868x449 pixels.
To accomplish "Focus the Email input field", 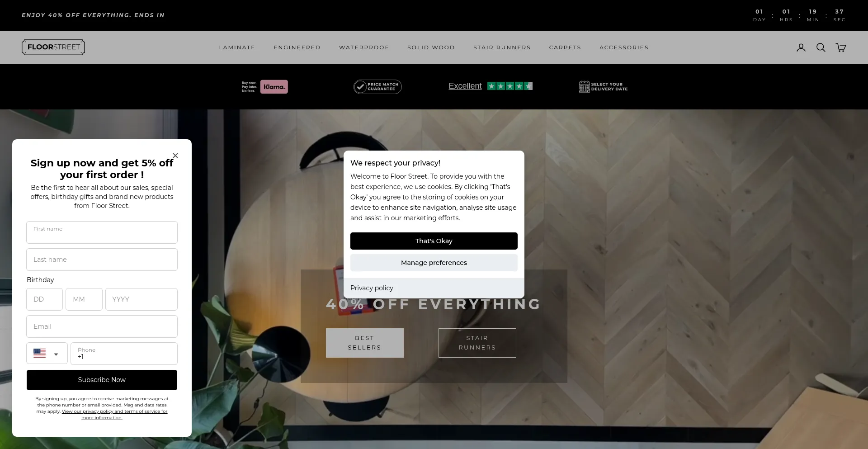I will pos(102,326).
